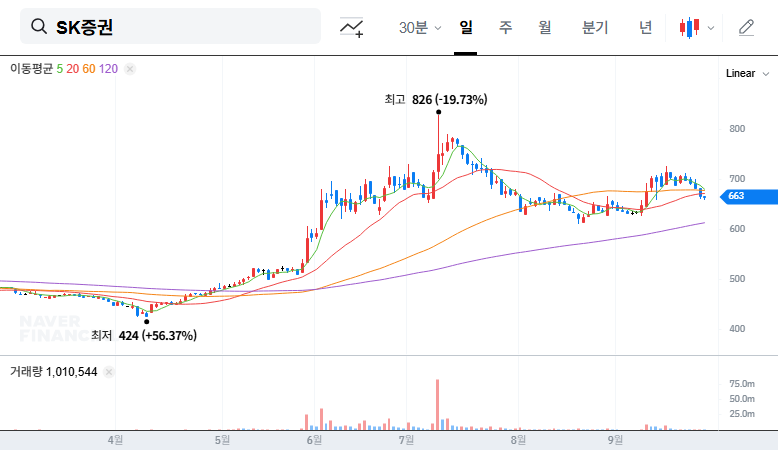Click the 이동평균 indicator label

(x=31, y=68)
